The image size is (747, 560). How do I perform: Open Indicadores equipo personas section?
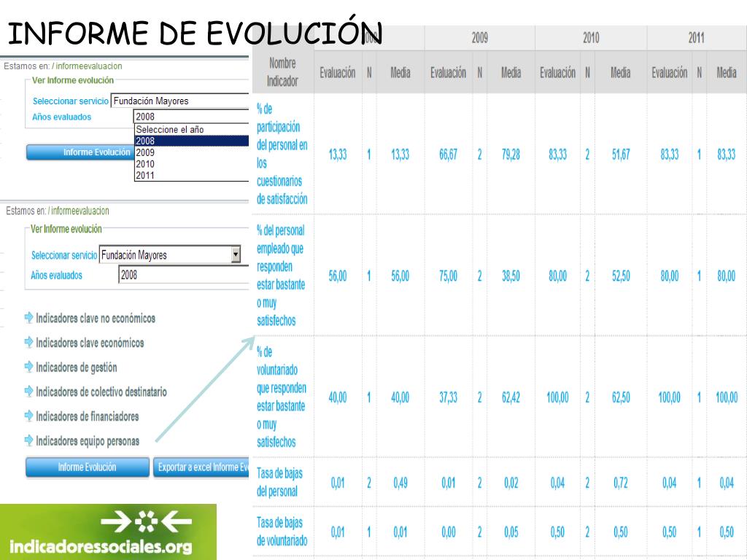pos(88,441)
